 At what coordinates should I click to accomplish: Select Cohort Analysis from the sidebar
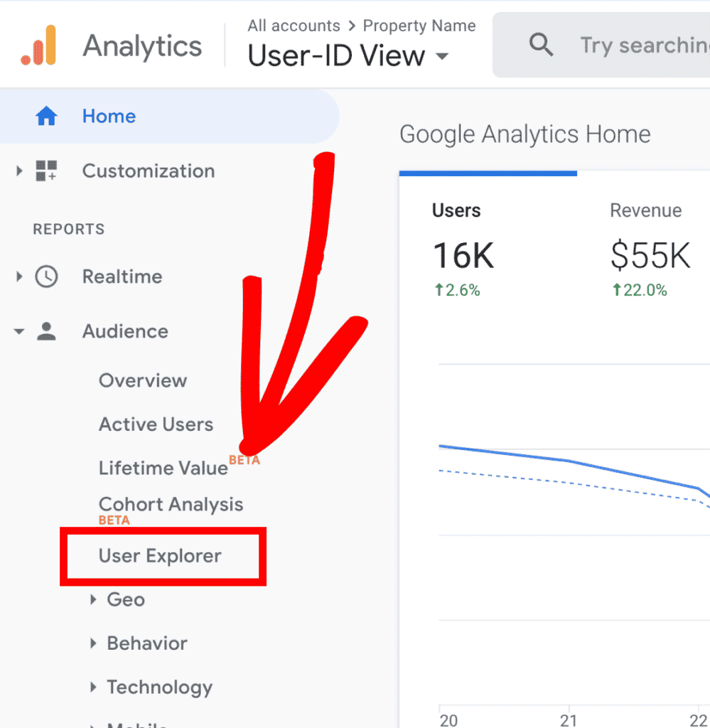point(171,504)
